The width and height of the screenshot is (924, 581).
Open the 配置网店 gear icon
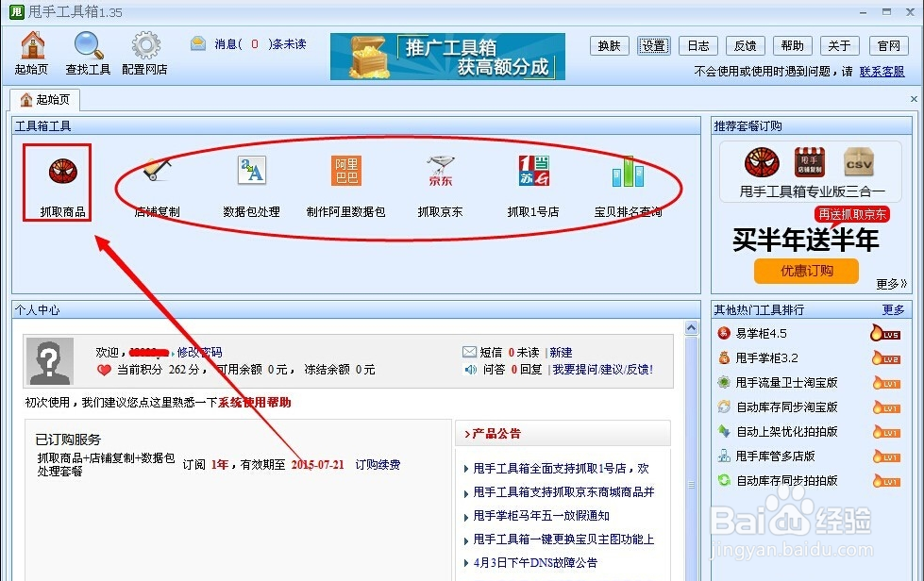pos(145,53)
